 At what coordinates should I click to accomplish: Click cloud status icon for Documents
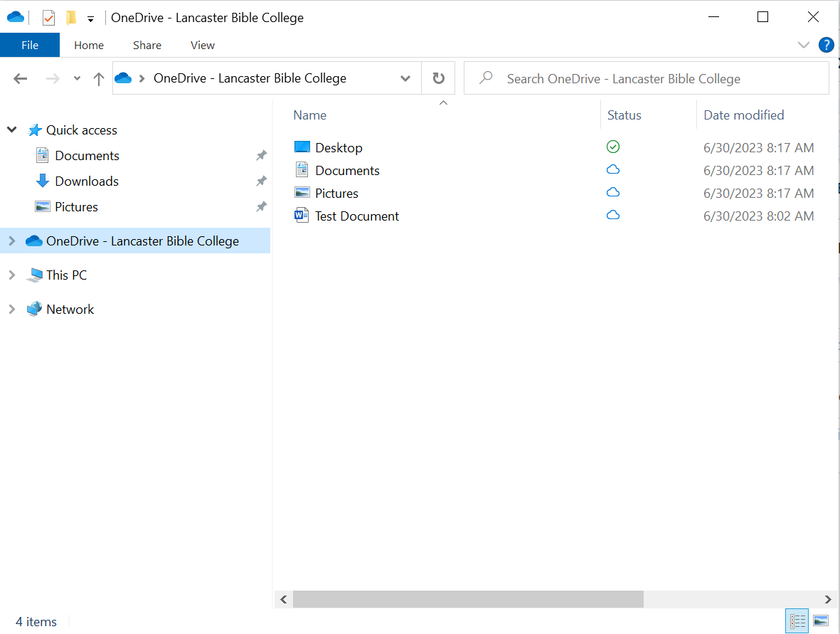click(x=613, y=169)
